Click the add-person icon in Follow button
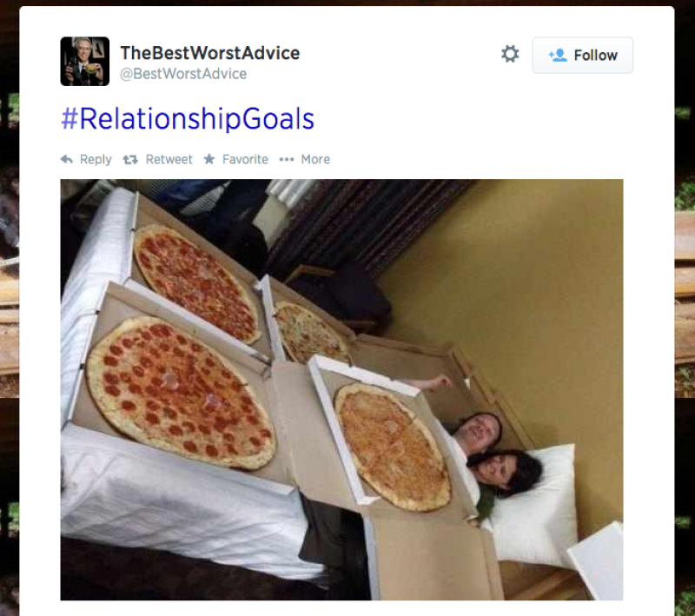Viewport: 695px width, 616px height. [x=558, y=55]
